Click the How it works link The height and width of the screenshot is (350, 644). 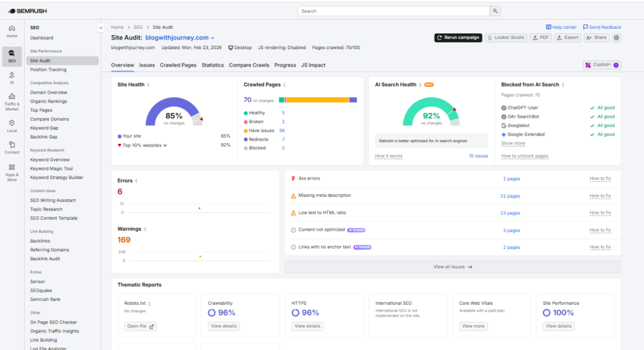coord(389,156)
